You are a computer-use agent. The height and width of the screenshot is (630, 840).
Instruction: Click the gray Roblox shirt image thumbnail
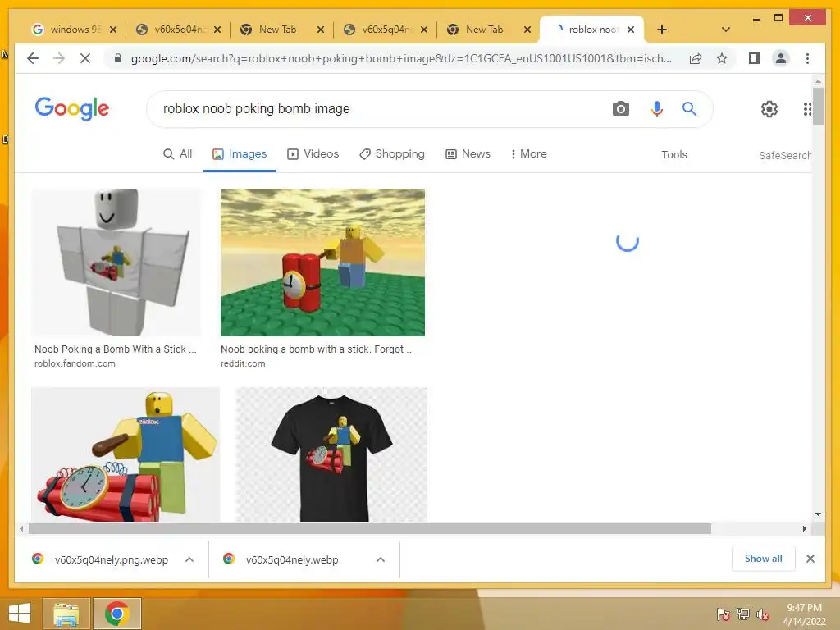(x=116, y=262)
